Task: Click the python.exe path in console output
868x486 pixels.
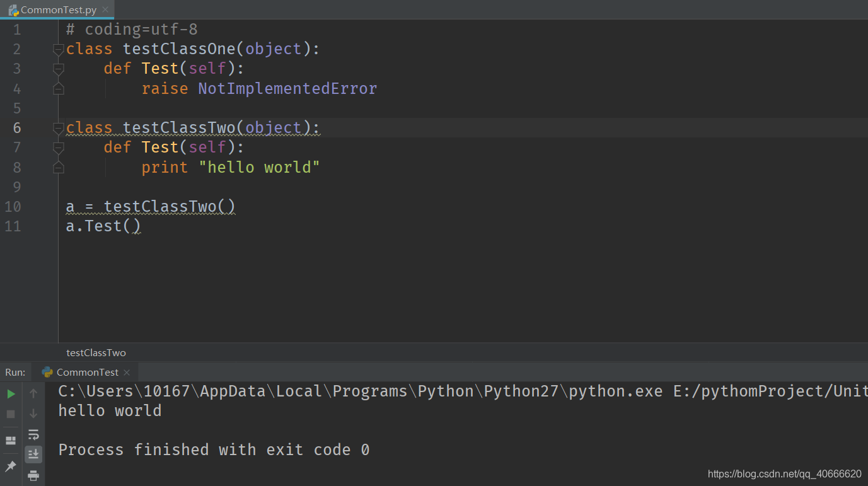Action: tap(361, 391)
